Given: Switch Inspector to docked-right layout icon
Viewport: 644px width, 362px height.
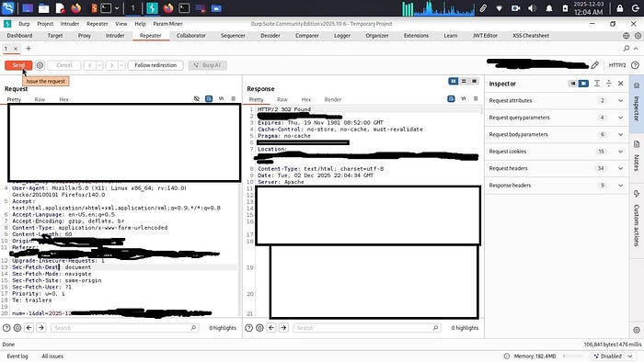Looking at the screenshot, I should click(583, 84).
